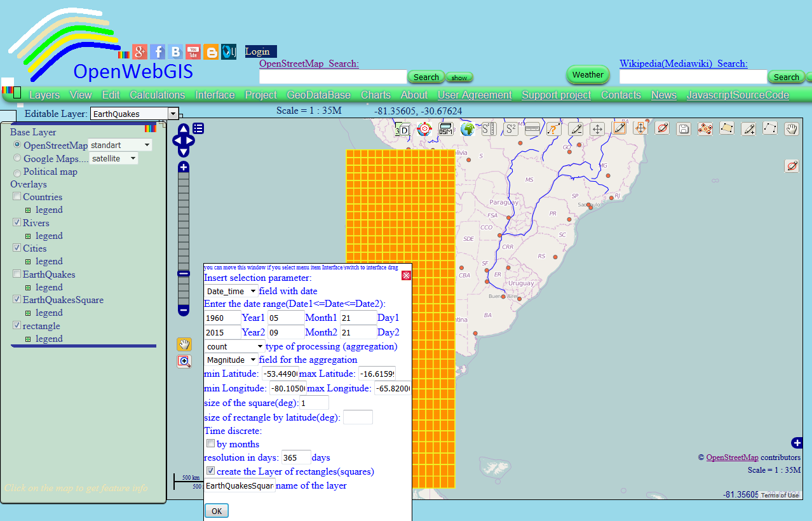Select Google Maps base layer radio
Screen dimensions: 812x521
(x=17, y=158)
